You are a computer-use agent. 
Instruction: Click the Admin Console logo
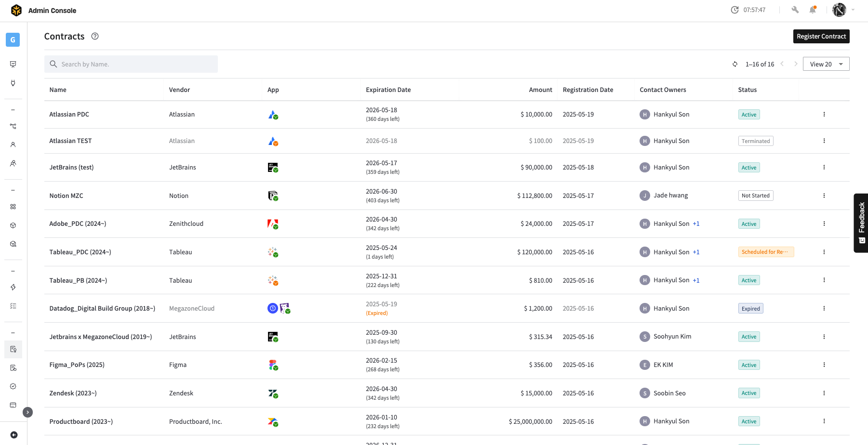coord(16,10)
